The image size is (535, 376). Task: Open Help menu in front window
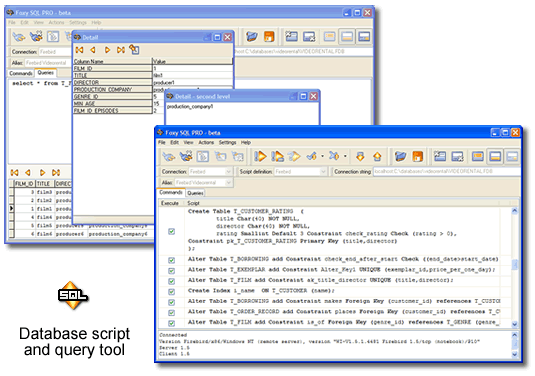coord(246,143)
